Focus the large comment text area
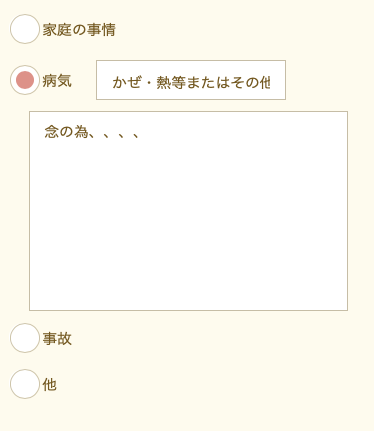Screen dimensions: 374x431 pyautogui.click(x=188, y=211)
